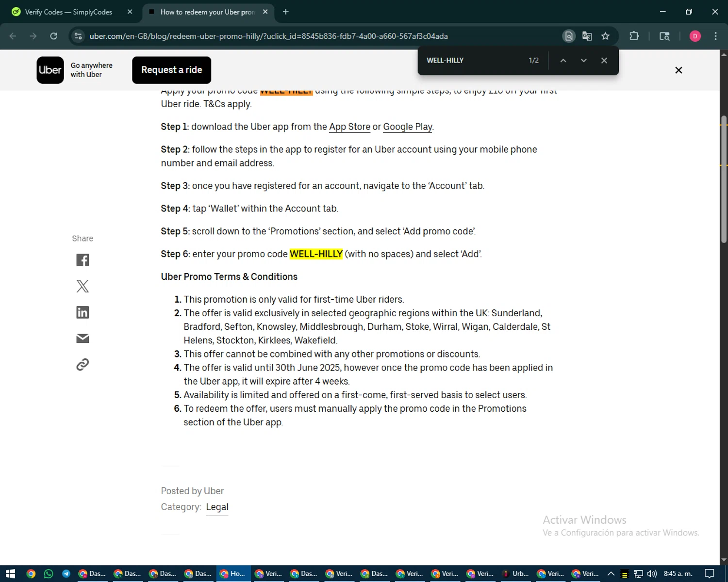Close the How to redeem Uber tab
This screenshot has height=582, width=728.
point(265,12)
